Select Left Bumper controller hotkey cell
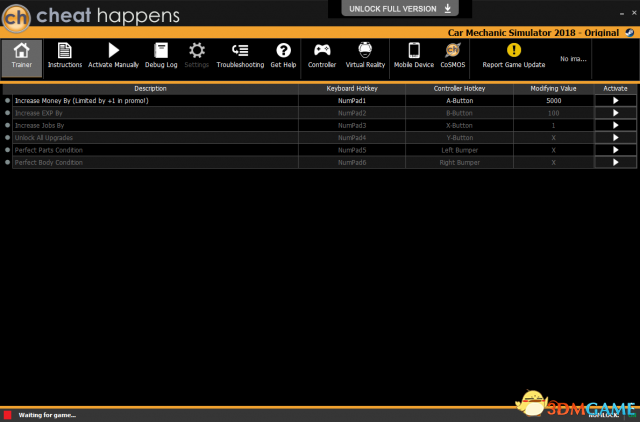The height and width of the screenshot is (422, 640). [x=460, y=150]
